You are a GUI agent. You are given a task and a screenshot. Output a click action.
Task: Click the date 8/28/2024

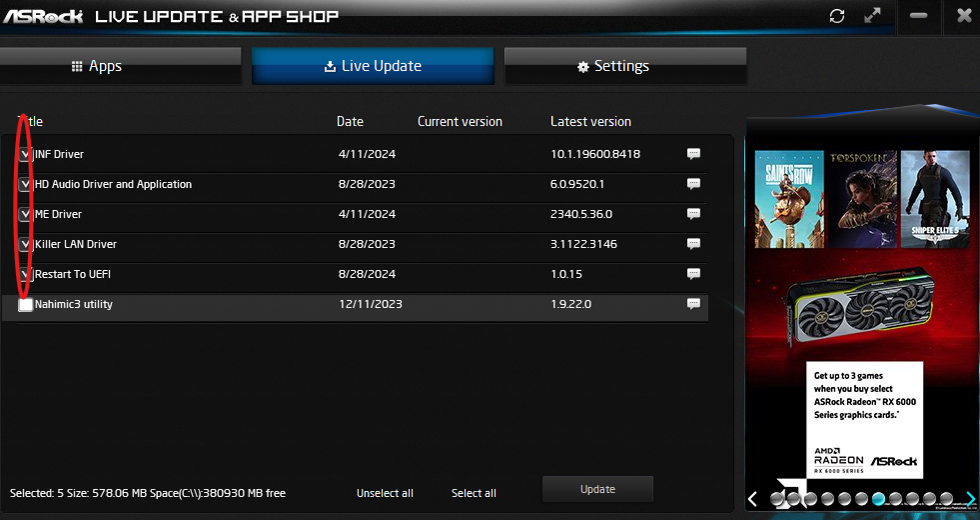(367, 274)
